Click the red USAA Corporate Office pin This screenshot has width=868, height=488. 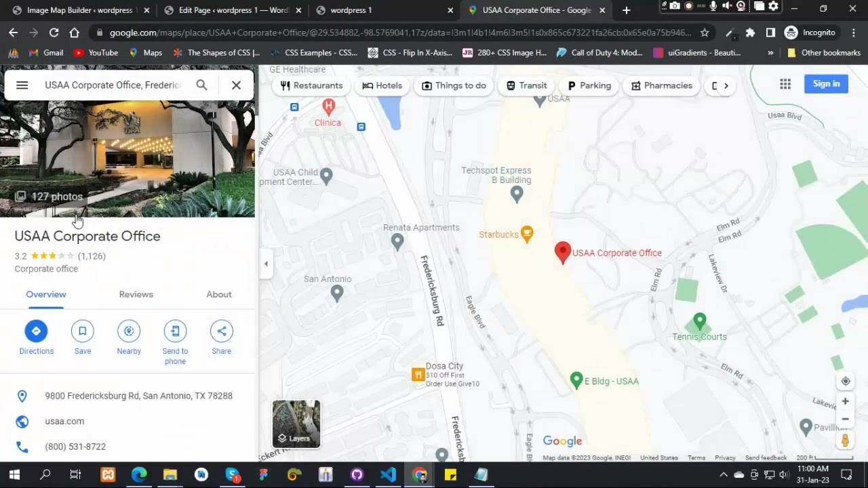click(562, 252)
